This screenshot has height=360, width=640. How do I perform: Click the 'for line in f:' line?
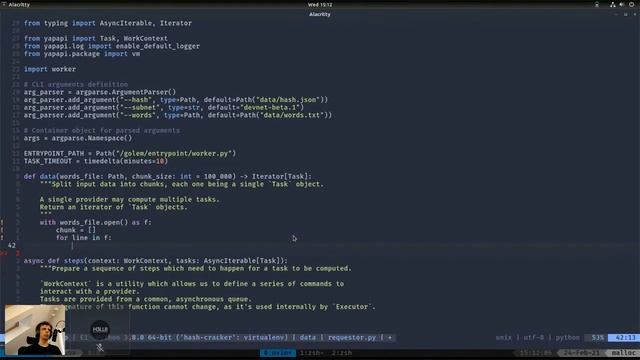click(84, 238)
